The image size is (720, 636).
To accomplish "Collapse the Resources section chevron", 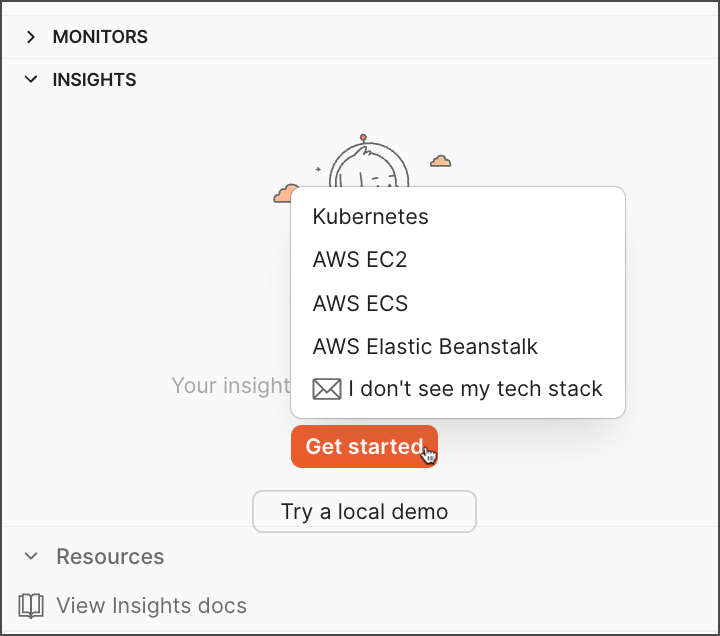I will [31, 556].
